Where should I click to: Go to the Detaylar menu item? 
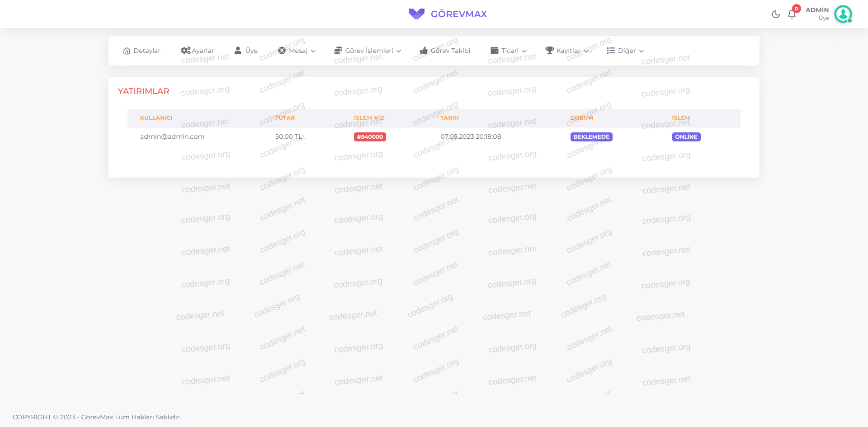tap(147, 51)
